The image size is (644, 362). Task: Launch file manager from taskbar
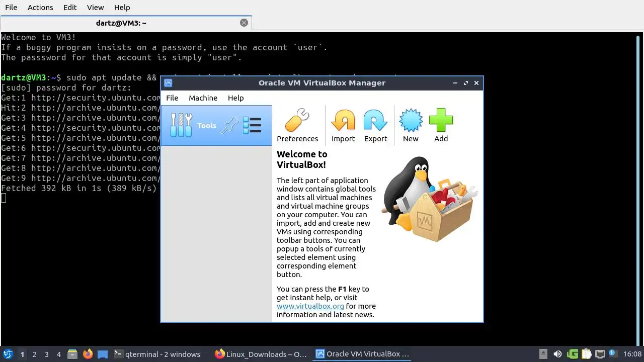[x=72, y=354]
